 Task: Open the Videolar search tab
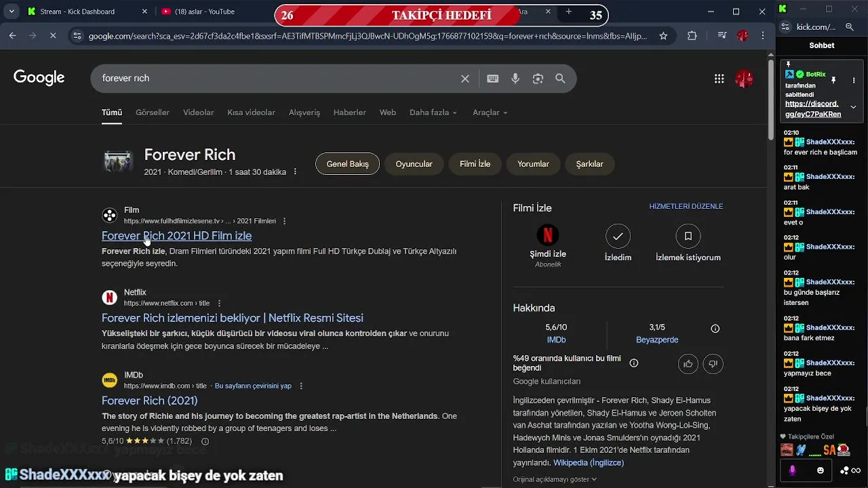pos(198,113)
